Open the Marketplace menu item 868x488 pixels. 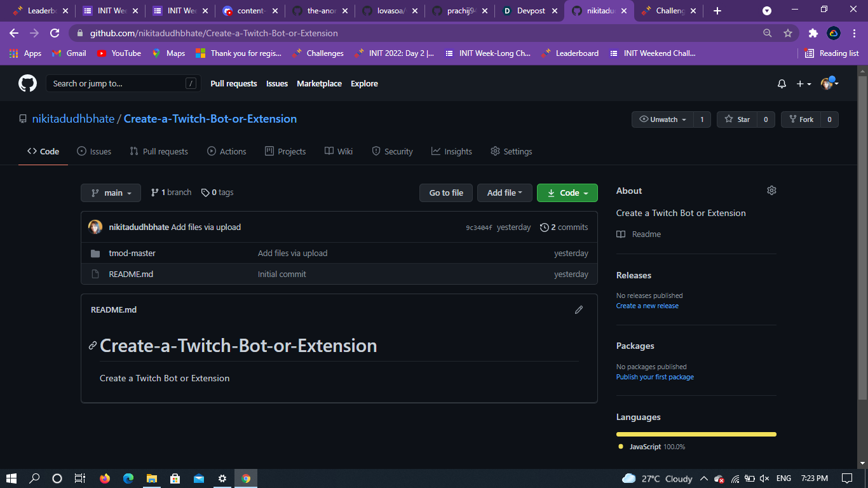[319, 83]
